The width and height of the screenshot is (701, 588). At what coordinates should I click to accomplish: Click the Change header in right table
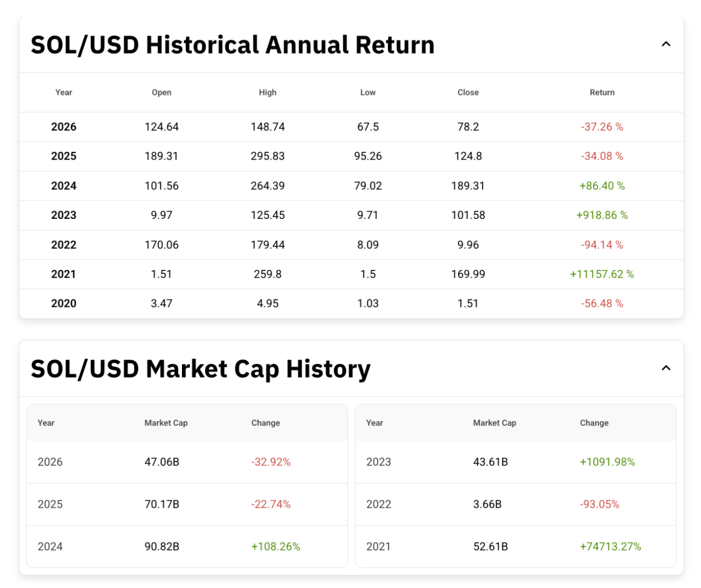[x=594, y=423]
